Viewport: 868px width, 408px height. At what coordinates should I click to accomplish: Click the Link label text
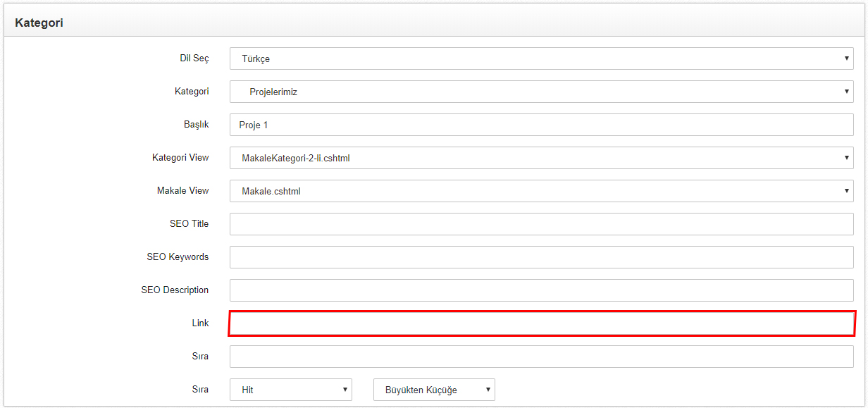[x=200, y=323]
